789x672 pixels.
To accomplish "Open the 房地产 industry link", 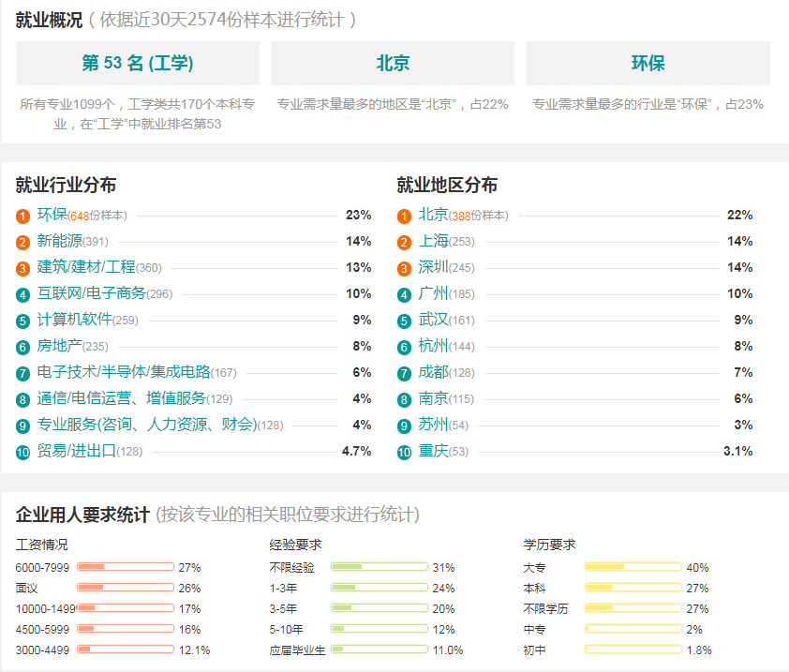I will (x=59, y=346).
